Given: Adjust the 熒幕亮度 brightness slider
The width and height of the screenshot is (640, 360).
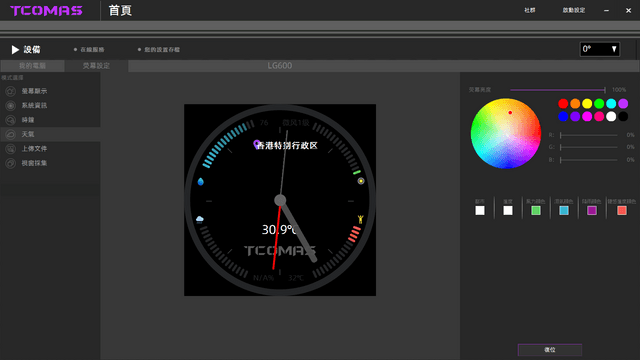Looking at the screenshot, I should click(558, 90).
